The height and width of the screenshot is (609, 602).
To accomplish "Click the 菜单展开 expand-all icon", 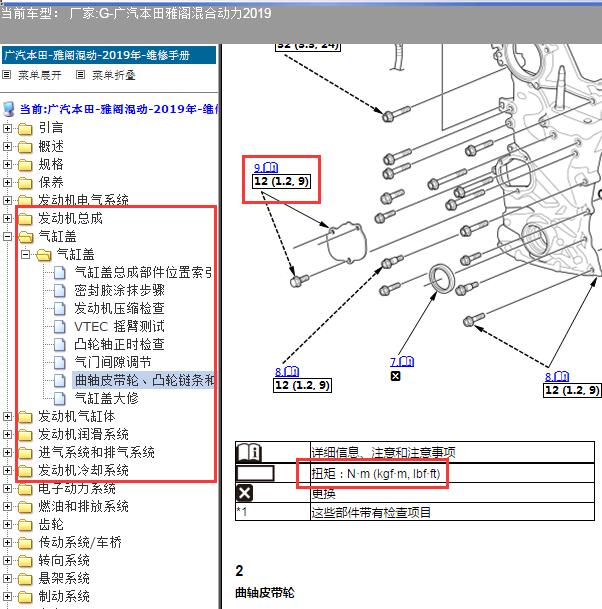I will click(7, 74).
